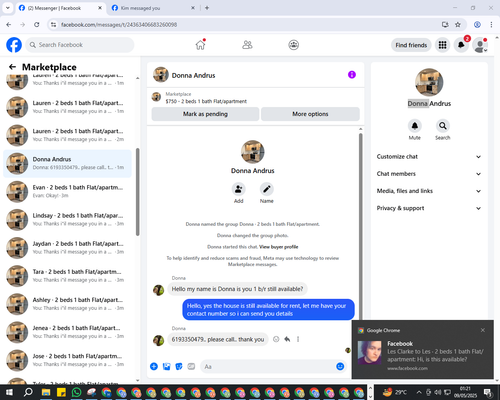Open the emoji picker in message box

click(x=340, y=366)
